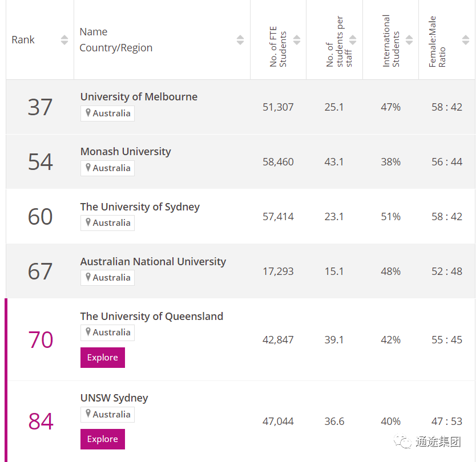
Task: Click ratio value 55 : 45
Action: point(447,340)
